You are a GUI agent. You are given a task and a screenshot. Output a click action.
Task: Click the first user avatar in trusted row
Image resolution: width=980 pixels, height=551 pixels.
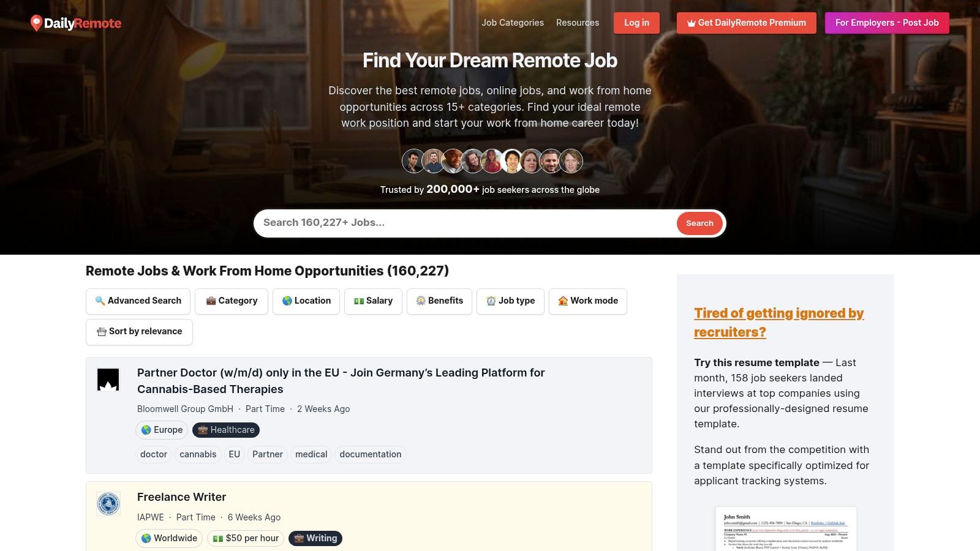click(x=413, y=161)
